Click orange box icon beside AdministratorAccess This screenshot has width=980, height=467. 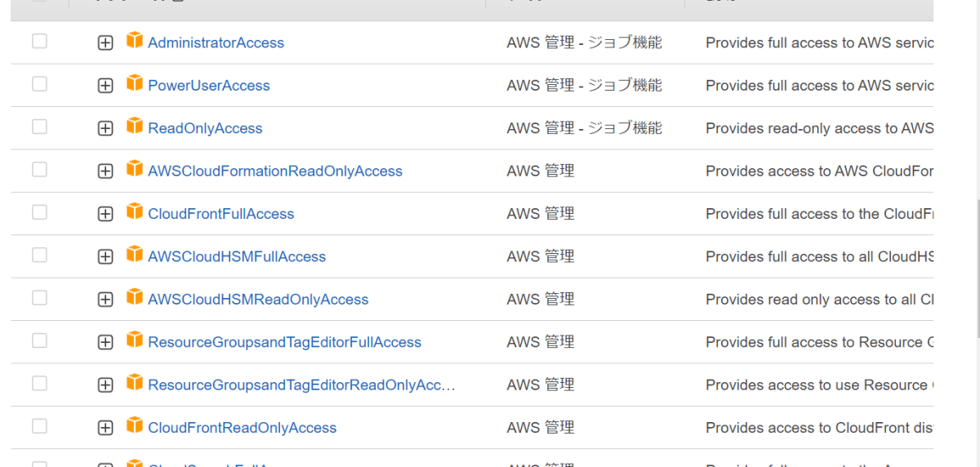click(x=135, y=40)
